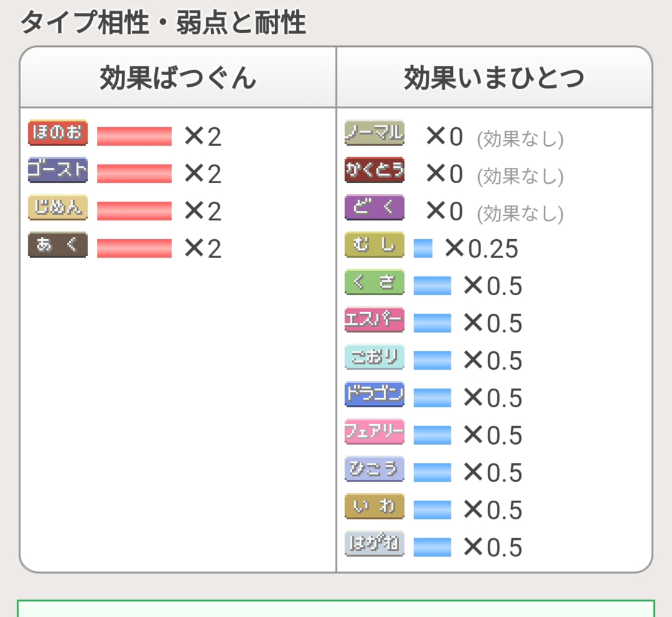This screenshot has height=617, width=672.
Task: Click the ×2 value beside ゴースト
Action: 203,174
